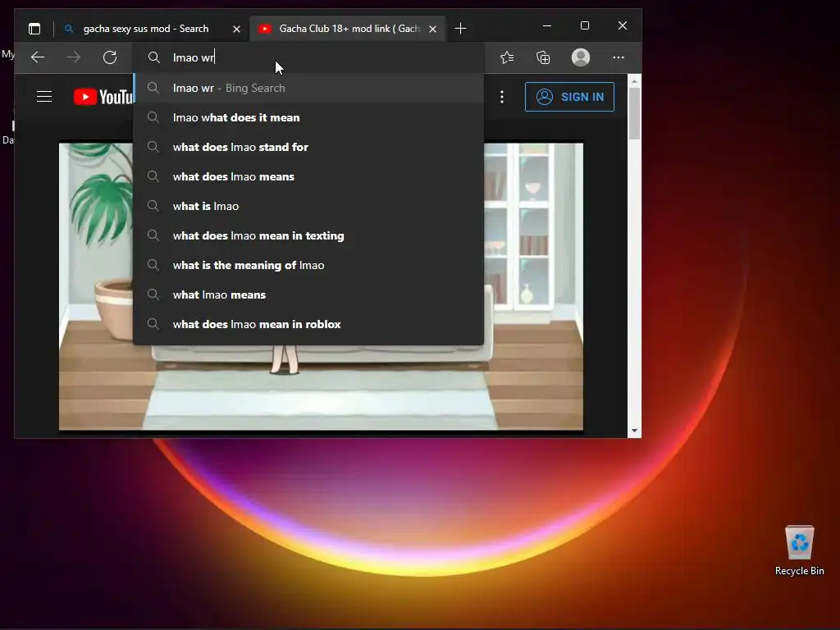Select the Gacha Club 18+ mod link tab
Viewport: 840px width, 630px height.
coord(348,29)
